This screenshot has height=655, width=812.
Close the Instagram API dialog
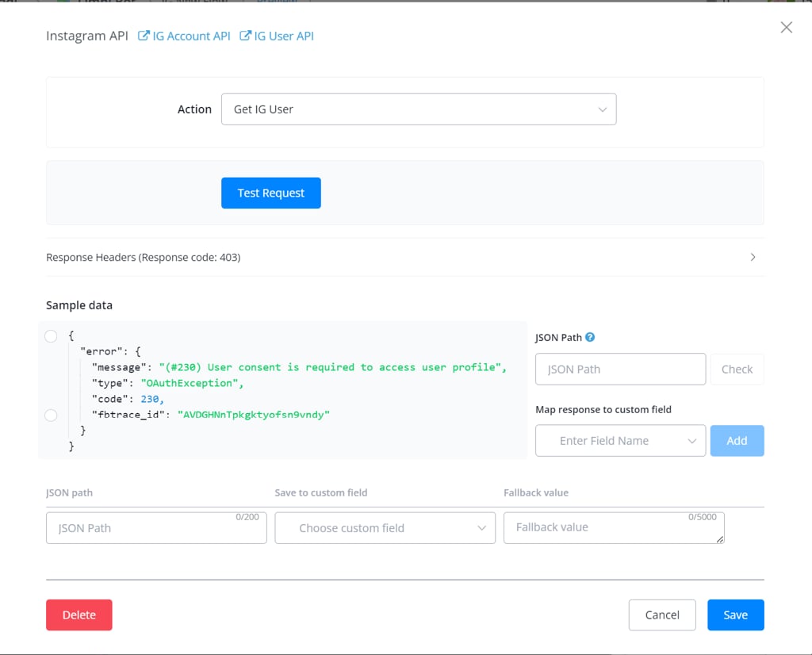pos(786,28)
